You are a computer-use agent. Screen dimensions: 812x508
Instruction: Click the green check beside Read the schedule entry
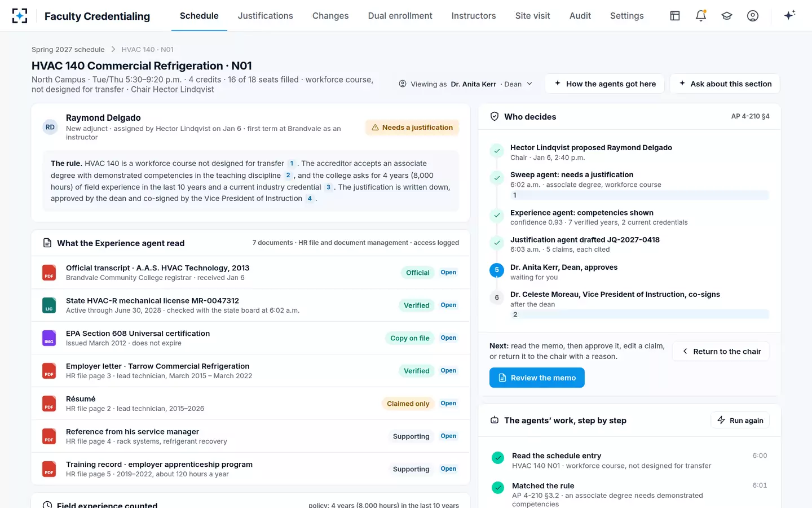tap(498, 458)
